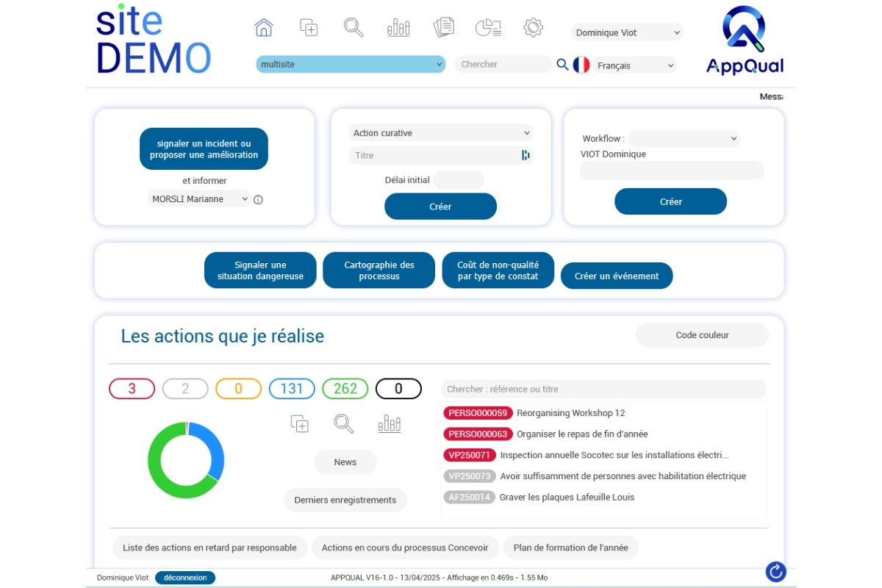Screen dimensions: 882x588
Task: Filter actions by blue counter showing 131
Action: pos(292,389)
